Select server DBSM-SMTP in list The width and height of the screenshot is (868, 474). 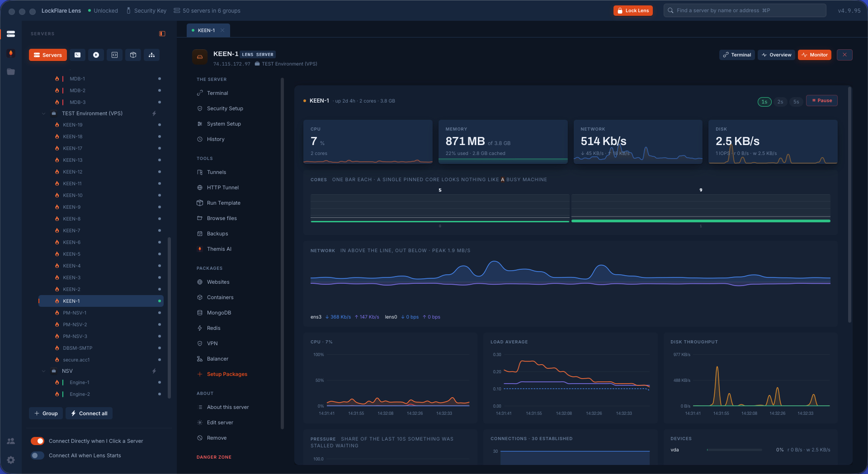point(100,348)
